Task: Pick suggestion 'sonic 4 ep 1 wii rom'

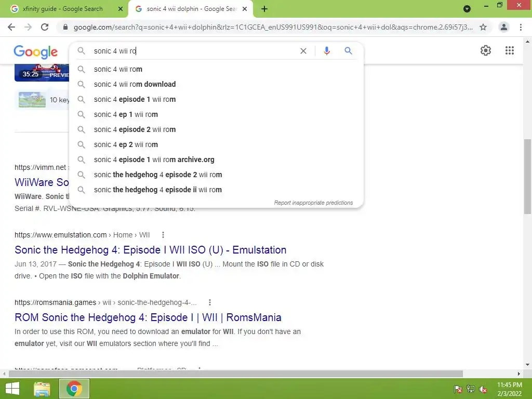Action: point(216,114)
